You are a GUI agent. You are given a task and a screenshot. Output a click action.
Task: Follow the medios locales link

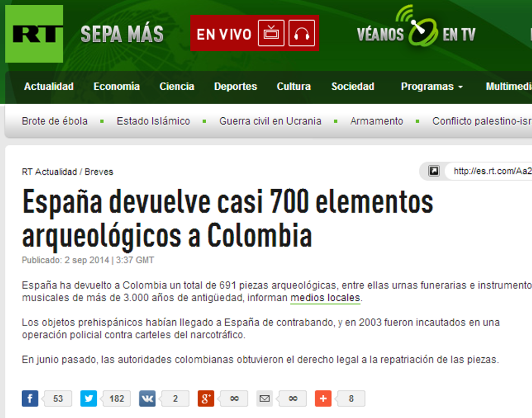click(325, 298)
